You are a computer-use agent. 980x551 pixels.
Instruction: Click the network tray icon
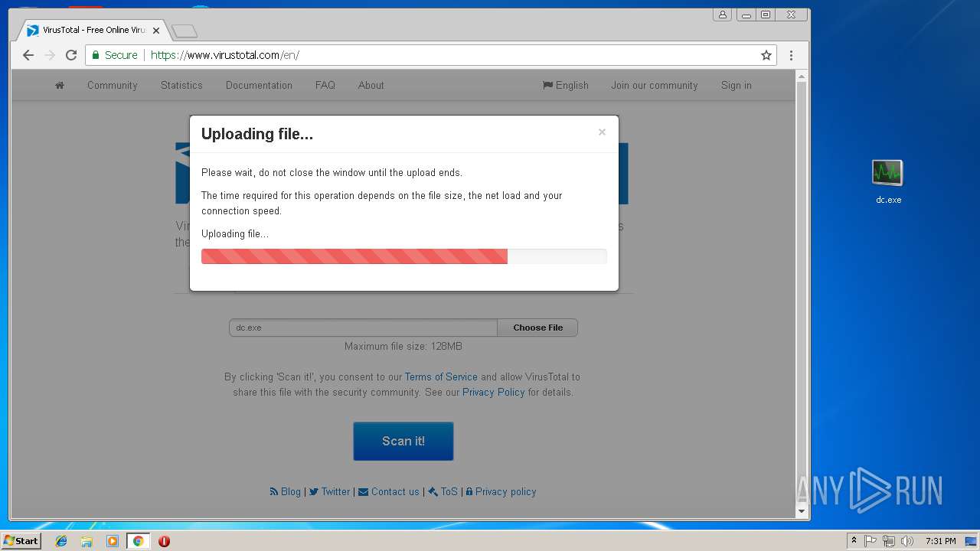889,541
